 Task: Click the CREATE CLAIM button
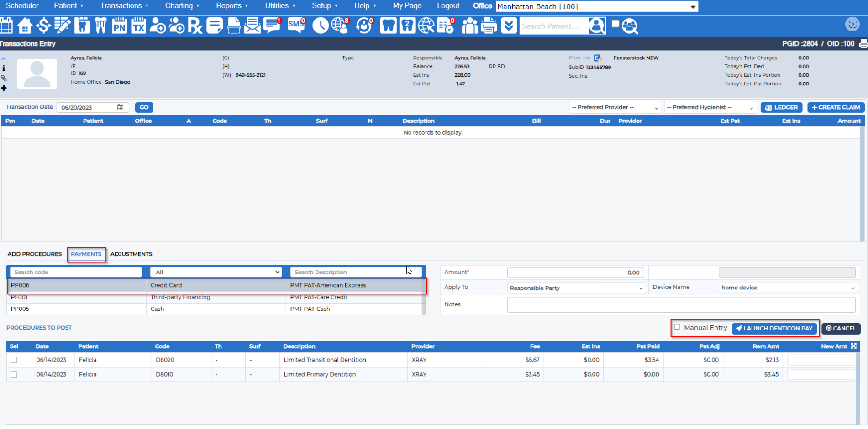coord(836,107)
